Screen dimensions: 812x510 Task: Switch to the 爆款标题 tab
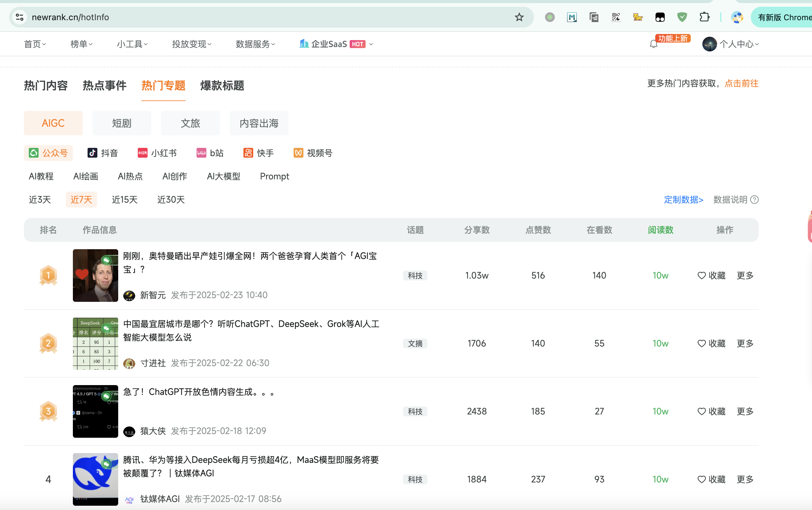click(222, 86)
